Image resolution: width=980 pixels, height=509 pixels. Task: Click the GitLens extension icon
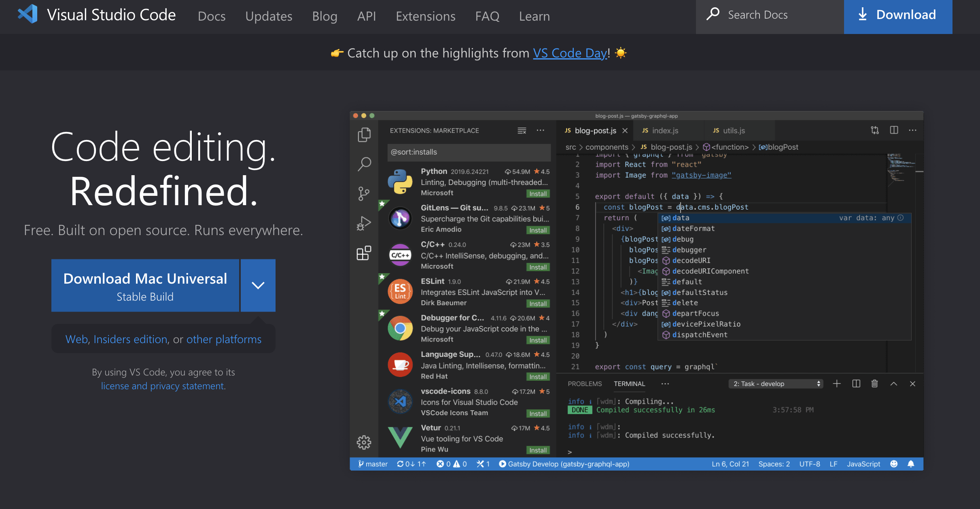click(x=400, y=218)
